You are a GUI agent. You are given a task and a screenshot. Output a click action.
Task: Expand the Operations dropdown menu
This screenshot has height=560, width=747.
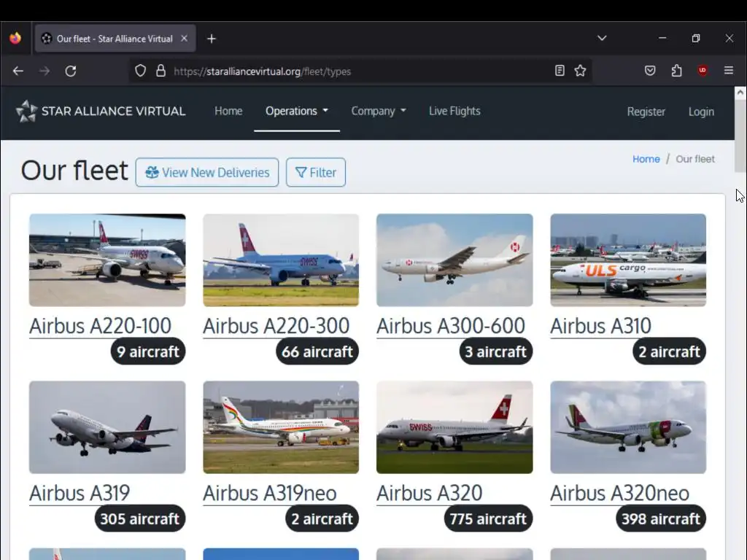[x=297, y=111]
